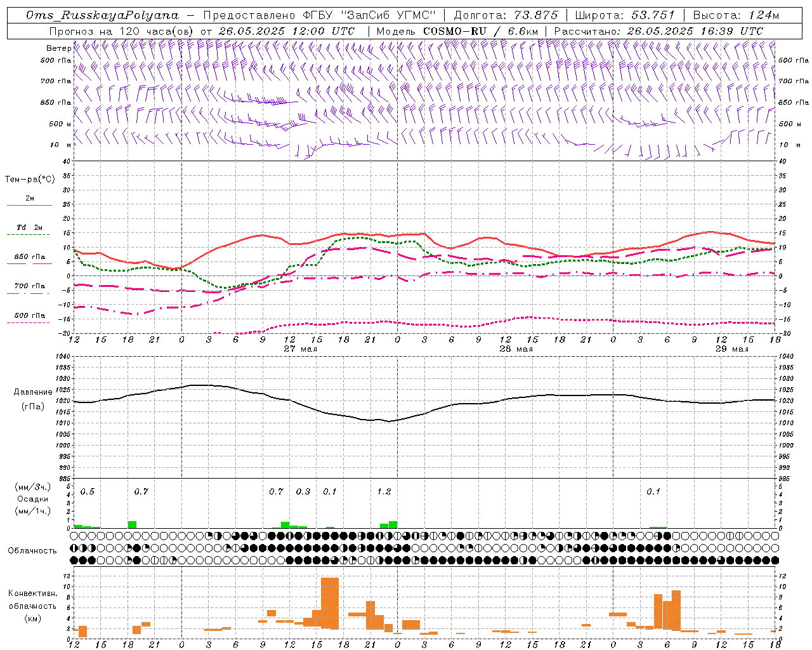Select the 'Предоставлено ФГБУ "ЗапСиб УГМС"' text

(319, 15)
